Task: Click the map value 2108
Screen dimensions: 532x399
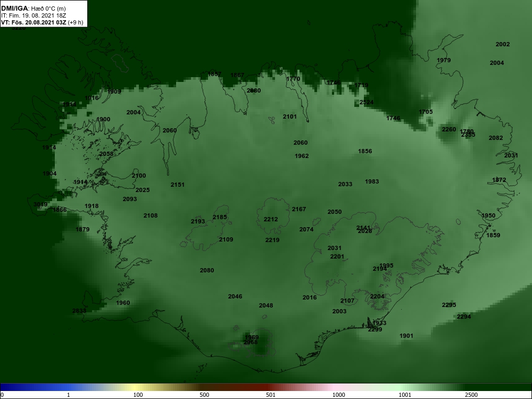Action: (x=151, y=215)
